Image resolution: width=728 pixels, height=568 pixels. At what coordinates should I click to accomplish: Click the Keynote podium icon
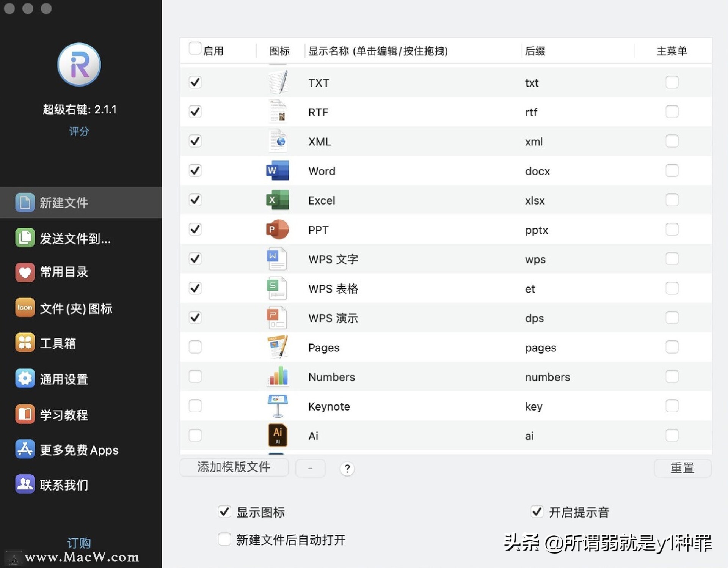(278, 406)
